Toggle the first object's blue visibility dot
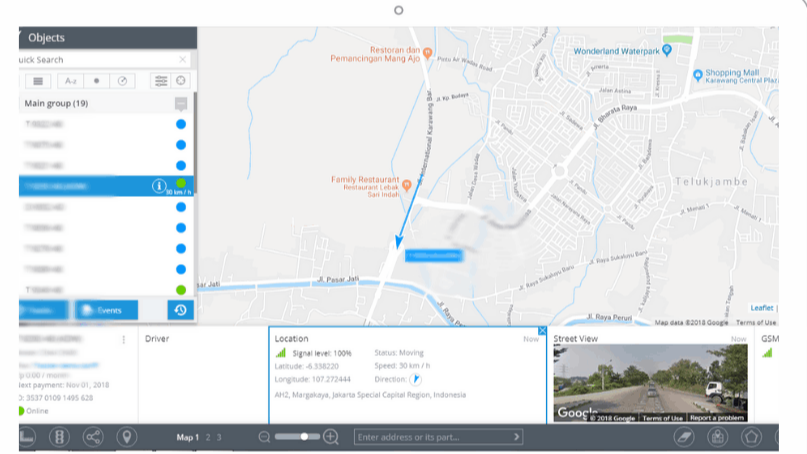The image size is (807, 454). point(181,124)
